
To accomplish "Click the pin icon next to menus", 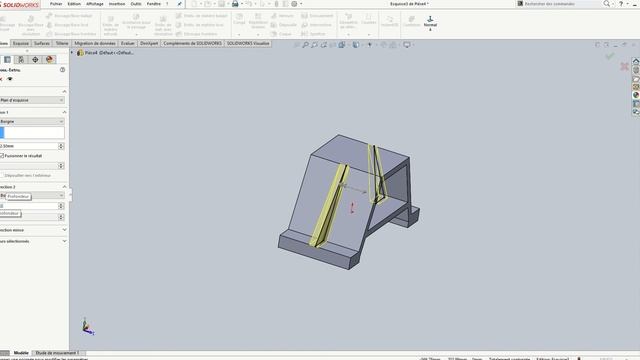I will click(x=179, y=4).
